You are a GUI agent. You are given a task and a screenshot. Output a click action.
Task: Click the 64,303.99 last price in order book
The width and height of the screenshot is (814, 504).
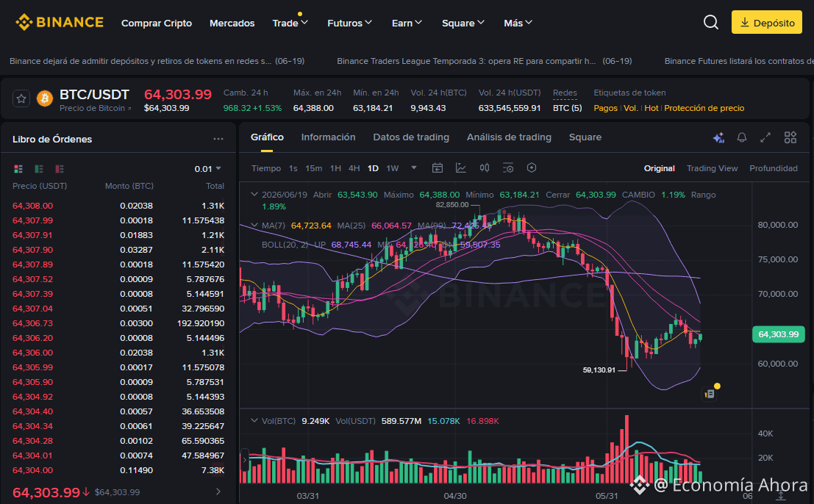coord(46,492)
